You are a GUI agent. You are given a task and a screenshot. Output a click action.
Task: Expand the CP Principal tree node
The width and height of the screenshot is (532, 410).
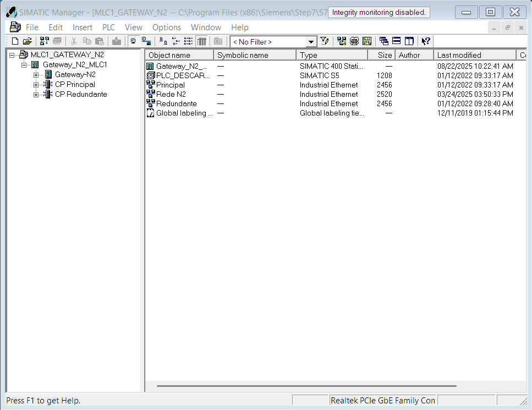[x=36, y=85]
